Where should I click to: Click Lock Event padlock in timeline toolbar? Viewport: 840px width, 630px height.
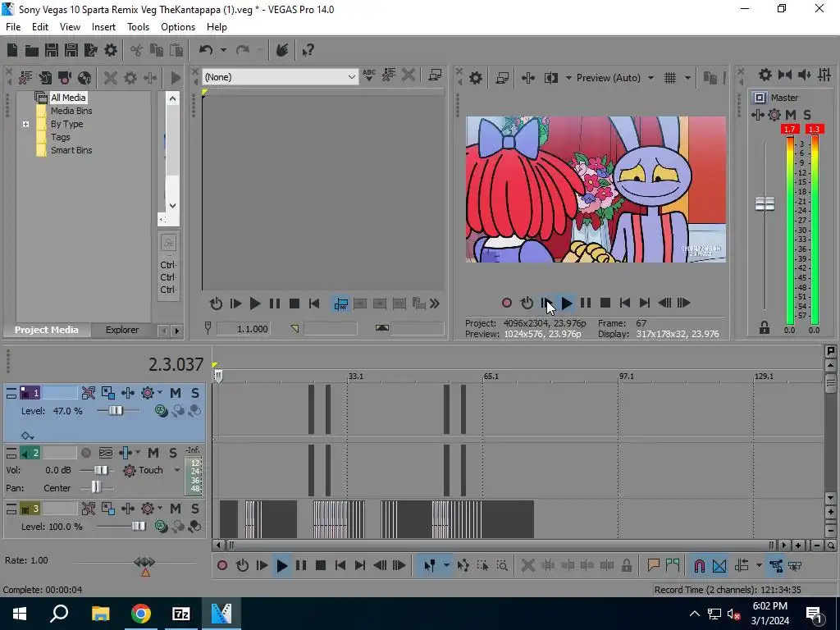pos(626,566)
